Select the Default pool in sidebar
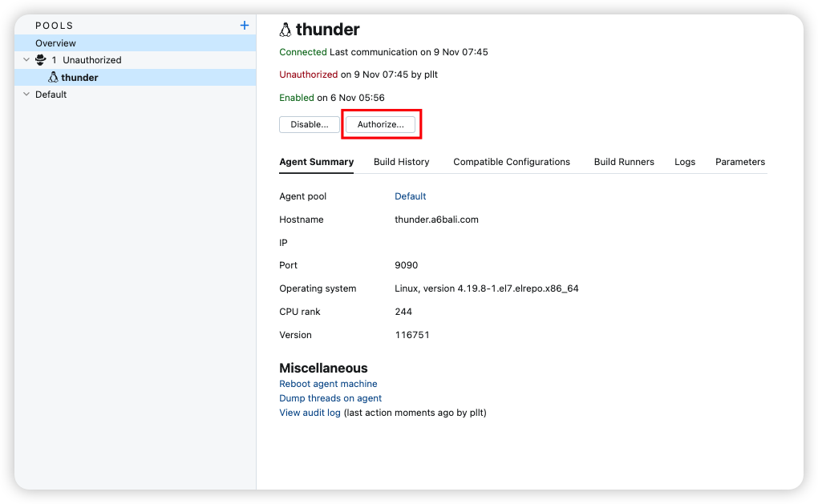The width and height of the screenshot is (818, 504). tap(51, 95)
